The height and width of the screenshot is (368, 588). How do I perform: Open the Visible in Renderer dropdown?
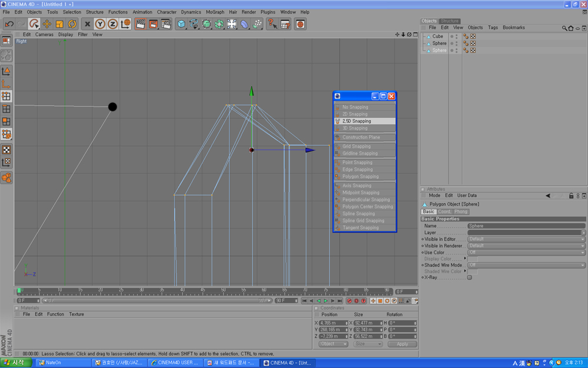tap(526, 246)
